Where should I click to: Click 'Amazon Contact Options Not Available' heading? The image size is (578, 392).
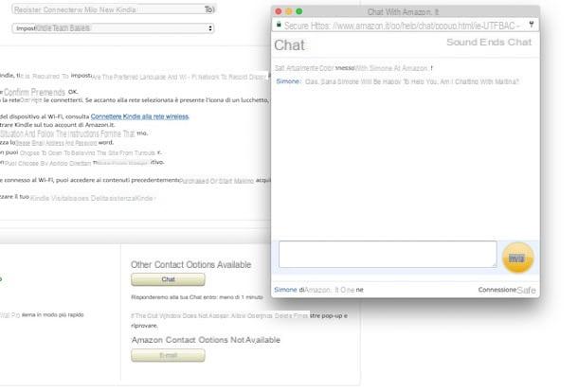pos(206,340)
